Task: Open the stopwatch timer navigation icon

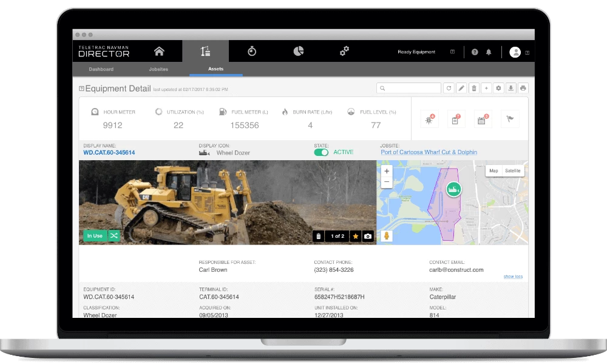Action: click(x=252, y=51)
